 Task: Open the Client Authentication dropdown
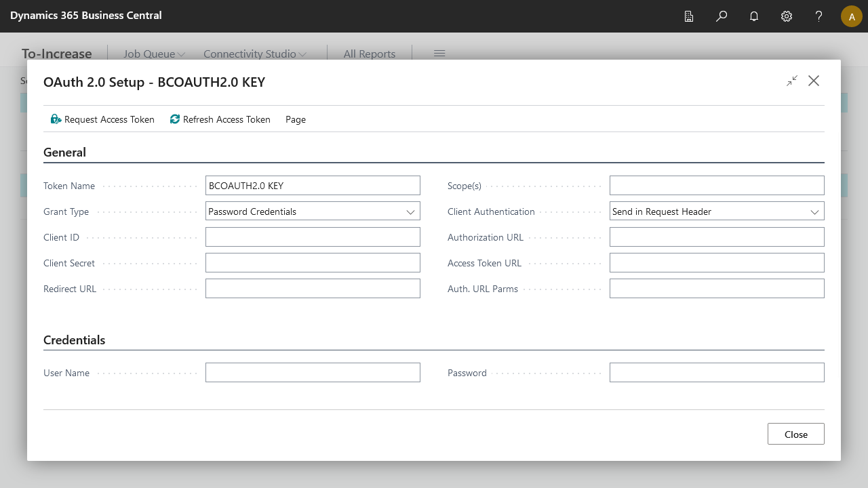(x=717, y=211)
